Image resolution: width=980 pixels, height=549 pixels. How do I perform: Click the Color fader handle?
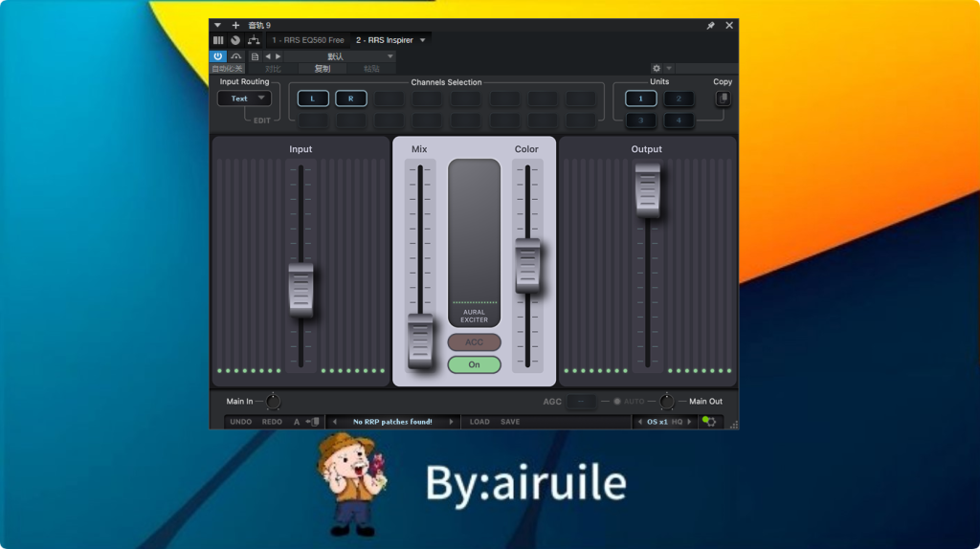[527, 266]
